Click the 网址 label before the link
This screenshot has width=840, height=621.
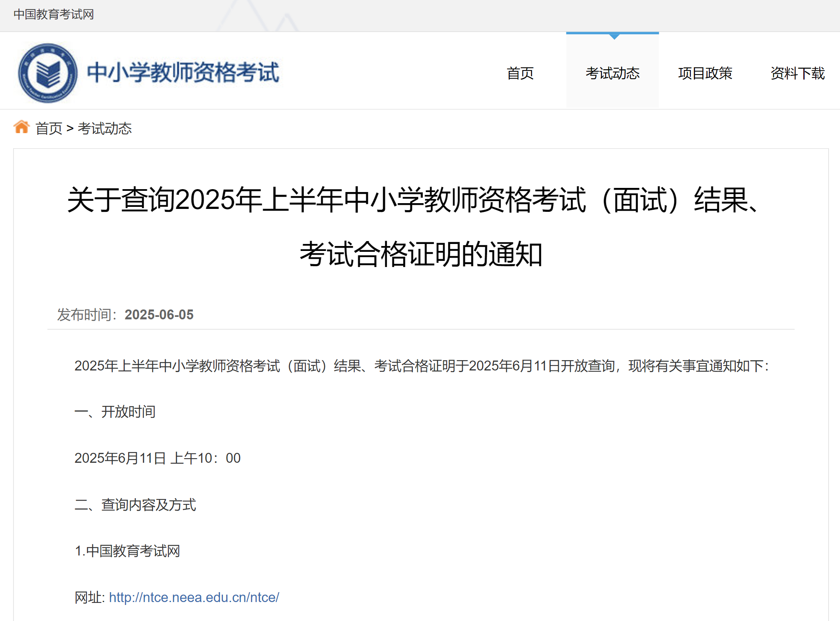coord(88,597)
